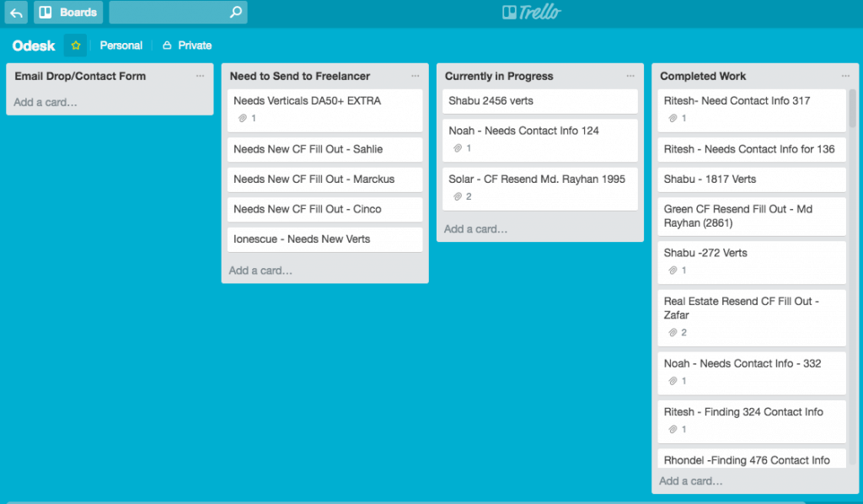Open card Needs New CF Fill Out - Sahlie
The image size is (863, 504).
pyautogui.click(x=324, y=149)
